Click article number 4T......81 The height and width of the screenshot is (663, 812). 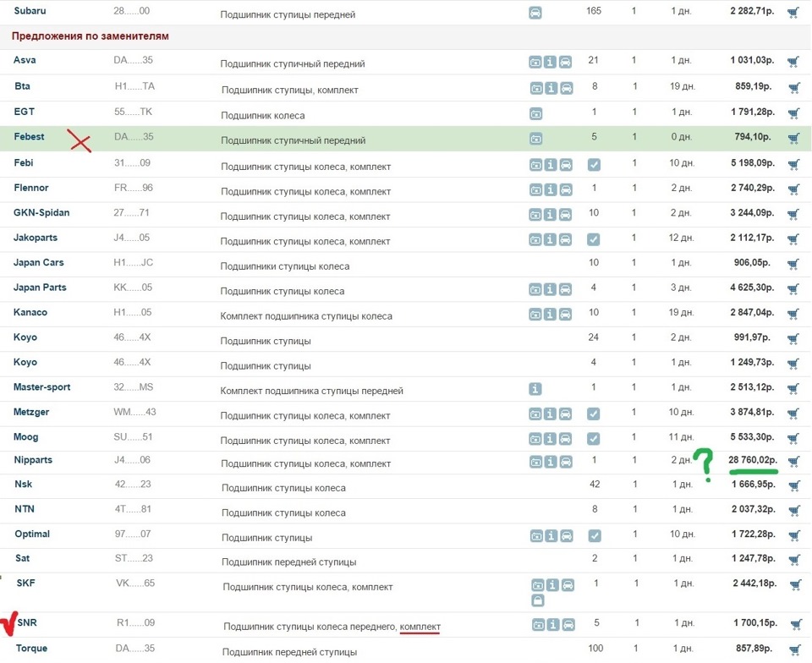tap(133, 509)
